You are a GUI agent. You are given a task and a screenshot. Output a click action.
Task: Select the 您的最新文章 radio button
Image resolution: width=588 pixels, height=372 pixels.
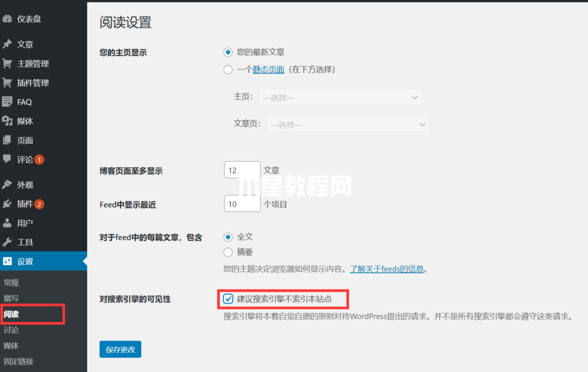pyautogui.click(x=228, y=52)
